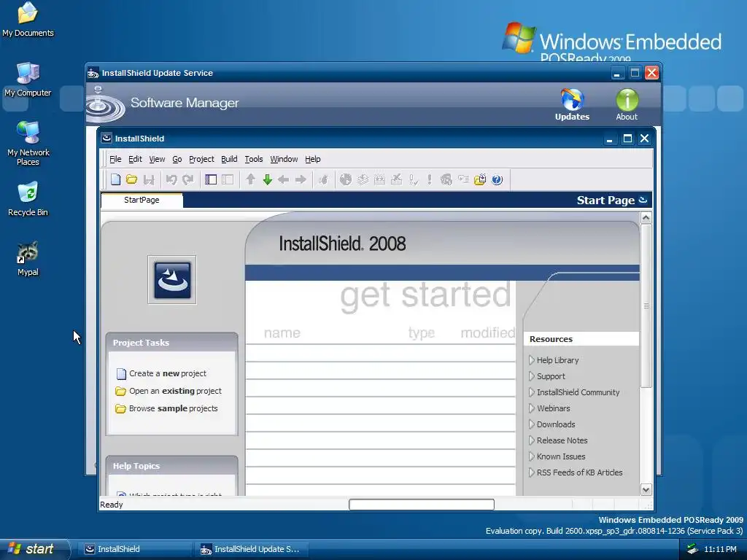Click the Undo toolbar icon
The image size is (747, 560).
[171, 179]
